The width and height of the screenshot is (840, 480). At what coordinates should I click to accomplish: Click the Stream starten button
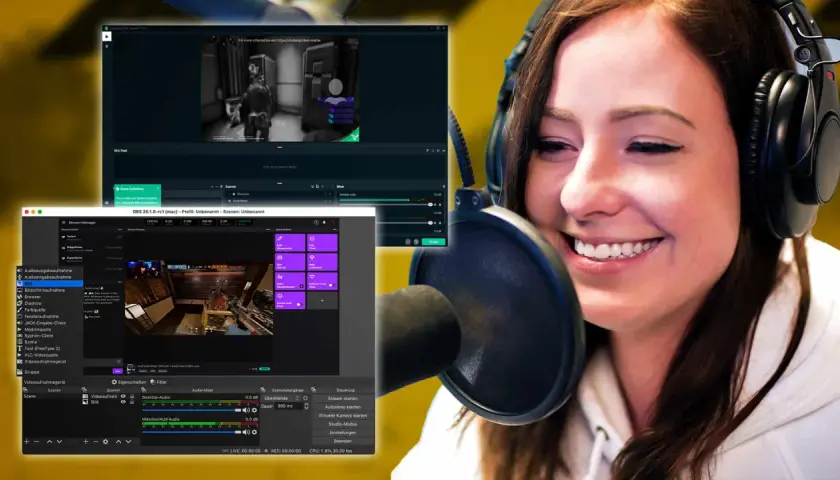pos(343,399)
